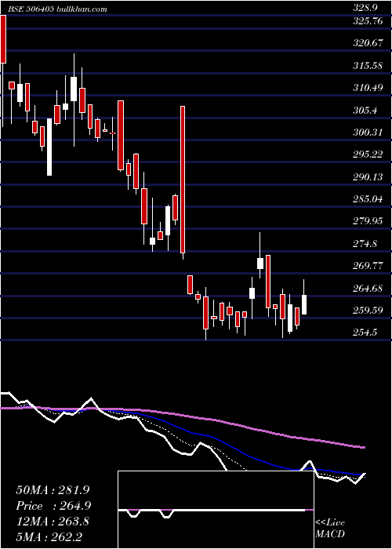Select the 279.95 price axis label

[x=368, y=221]
